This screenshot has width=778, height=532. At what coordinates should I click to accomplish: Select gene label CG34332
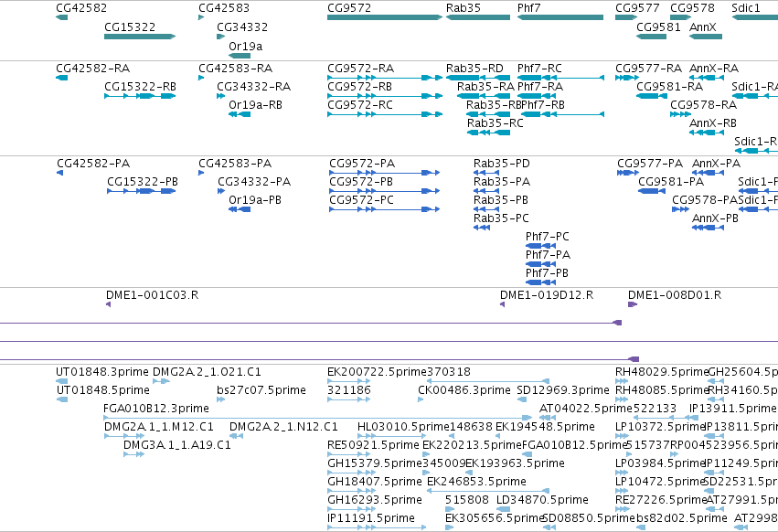[x=242, y=27]
